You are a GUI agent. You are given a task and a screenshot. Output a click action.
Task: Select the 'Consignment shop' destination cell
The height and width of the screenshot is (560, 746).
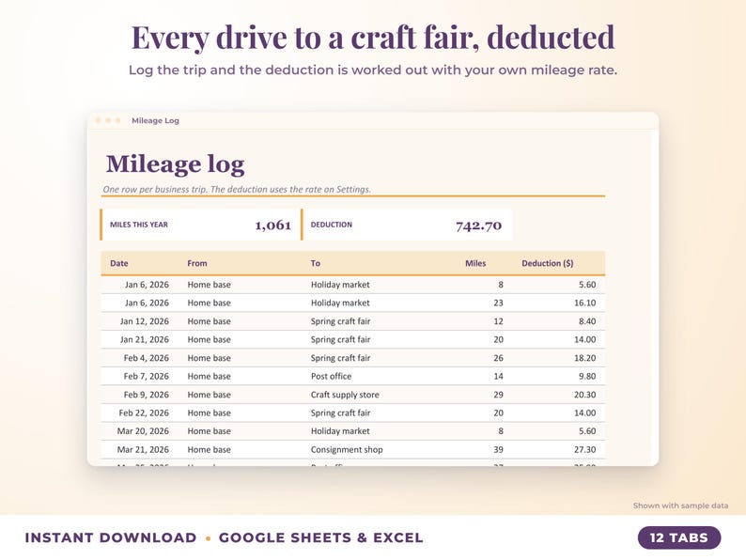347,450
